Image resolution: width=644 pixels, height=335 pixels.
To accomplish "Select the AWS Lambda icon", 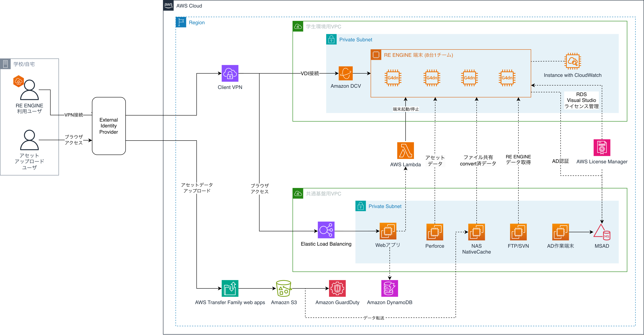I will point(405,150).
